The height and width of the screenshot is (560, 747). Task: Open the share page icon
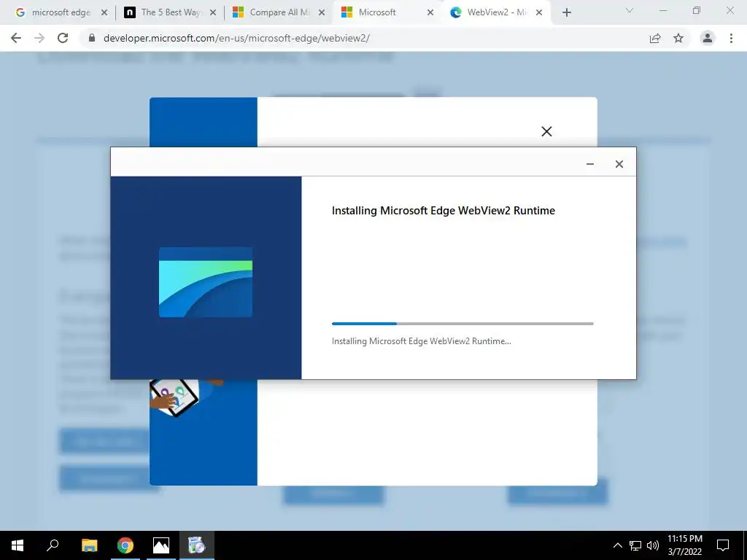point(655,38)
